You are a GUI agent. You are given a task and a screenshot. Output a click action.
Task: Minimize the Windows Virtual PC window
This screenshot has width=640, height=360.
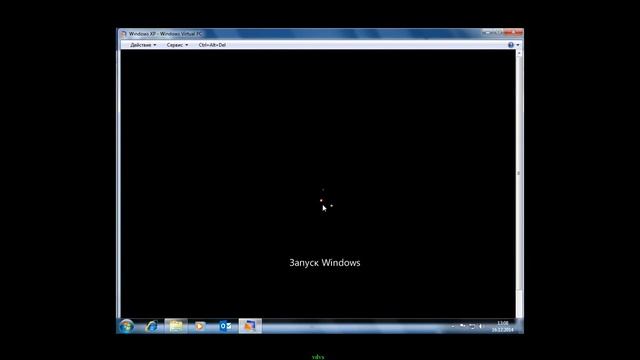486,33
